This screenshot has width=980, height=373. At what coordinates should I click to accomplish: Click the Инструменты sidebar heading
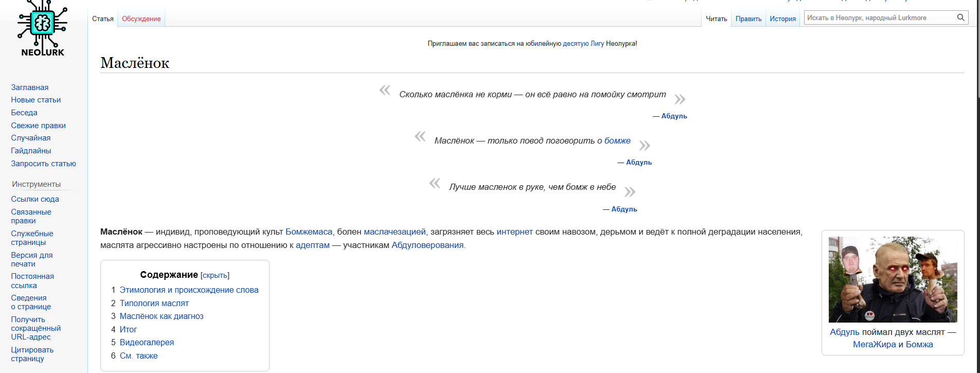coord(37,184)
